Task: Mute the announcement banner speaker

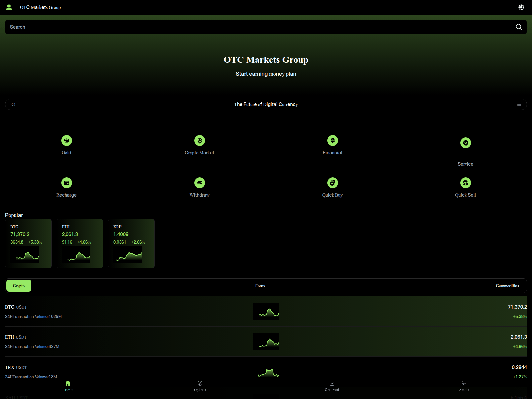Action: [x=13, y=104]
